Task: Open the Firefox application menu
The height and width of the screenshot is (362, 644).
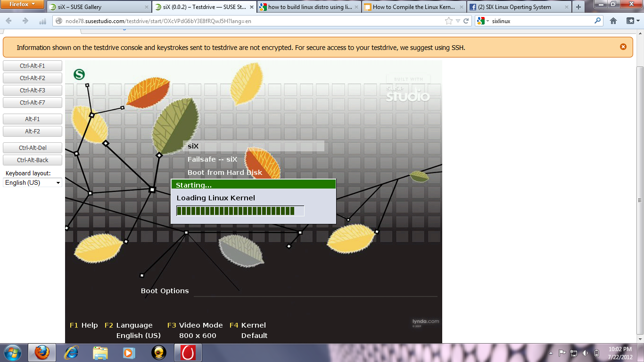Action: click(23, 4)
